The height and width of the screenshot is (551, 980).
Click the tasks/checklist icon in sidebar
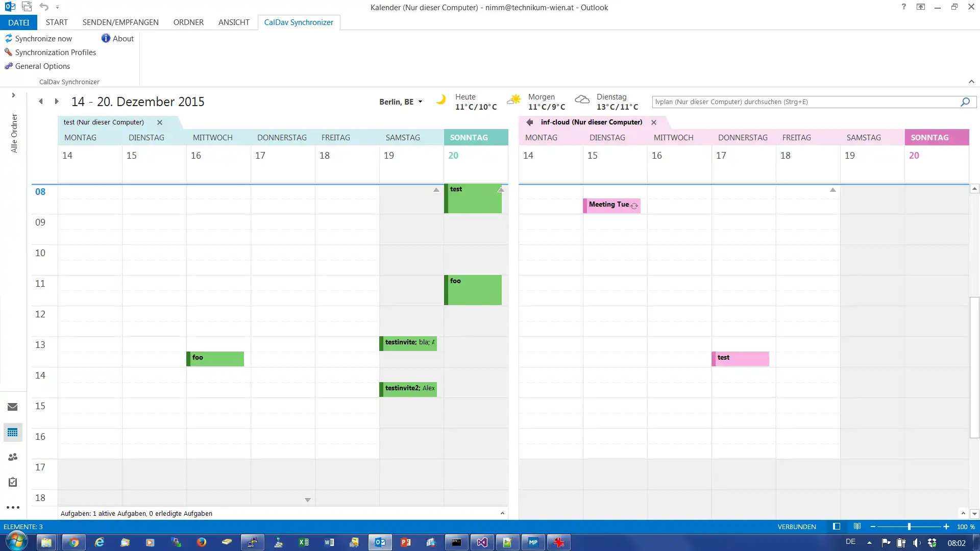[x=12, y=482]
